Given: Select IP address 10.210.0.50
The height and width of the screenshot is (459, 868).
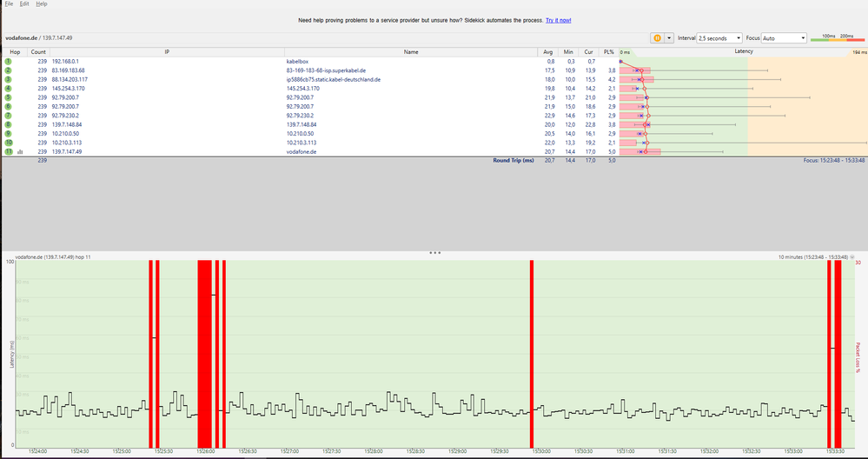Looking at the screenshot, I should click(x=65, y=133).
